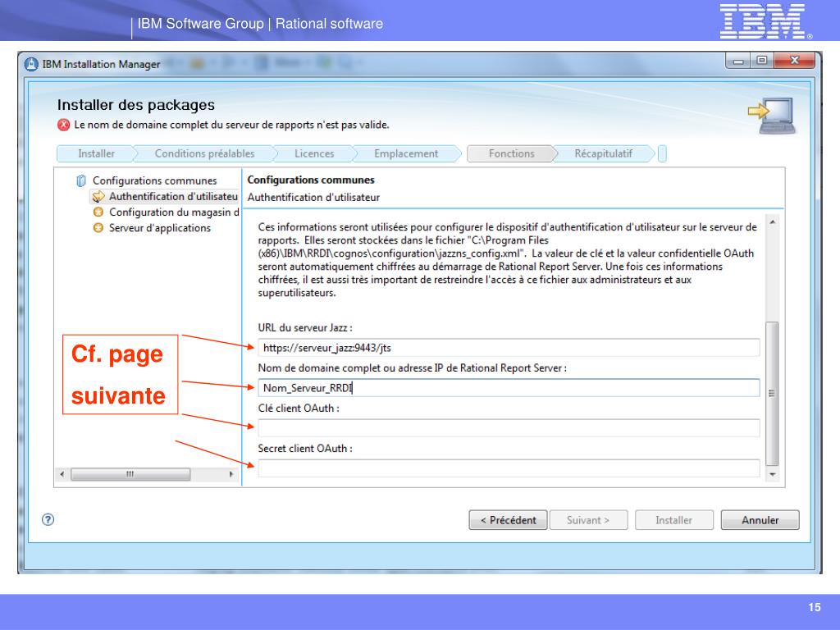Maximize the IBM Installation Manager window
The height and width of the screenshot is (630, 840).
(761, 61)
